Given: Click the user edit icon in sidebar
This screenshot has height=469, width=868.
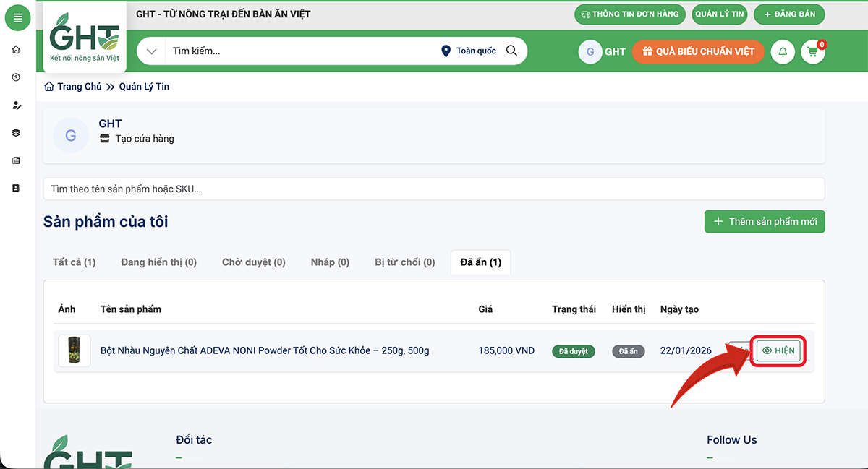Looking at the screenshot, I should pyautogui.click(x=17, y=106).
